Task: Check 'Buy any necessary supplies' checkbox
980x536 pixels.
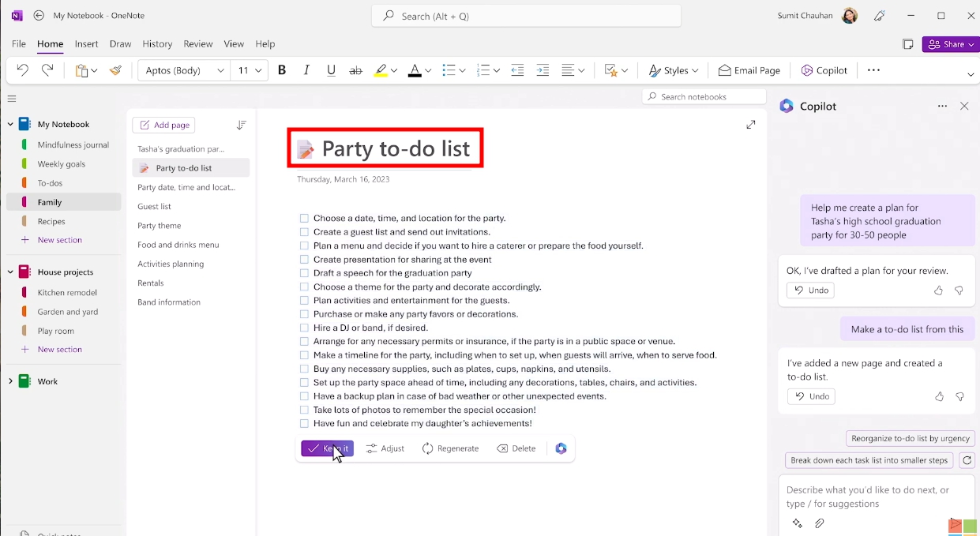Action: (x=304, y=369)
